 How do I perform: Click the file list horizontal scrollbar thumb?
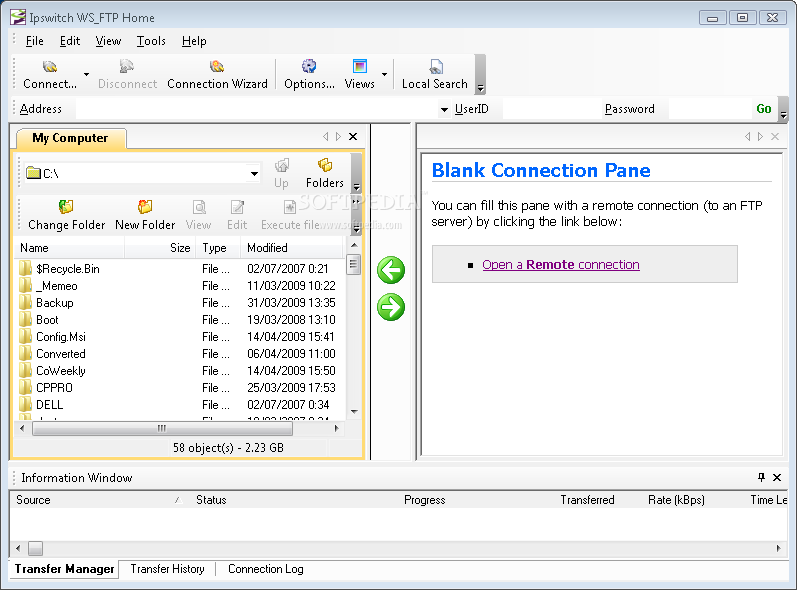click(162, 428)
